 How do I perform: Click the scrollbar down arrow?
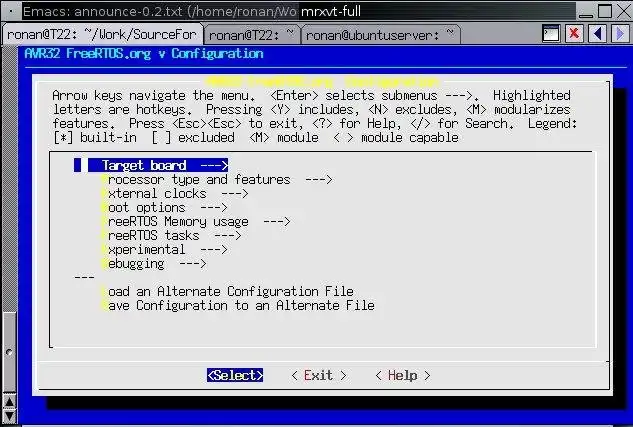coord(9,416)
